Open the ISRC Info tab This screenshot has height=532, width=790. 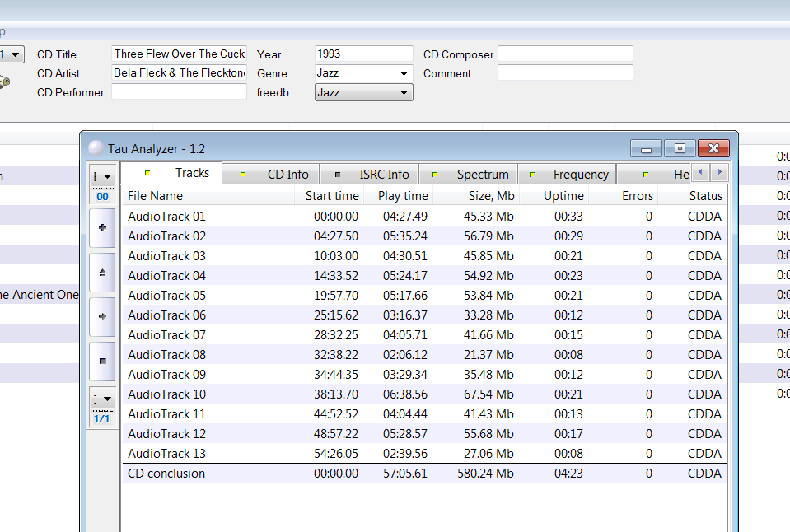coord(369,175)
